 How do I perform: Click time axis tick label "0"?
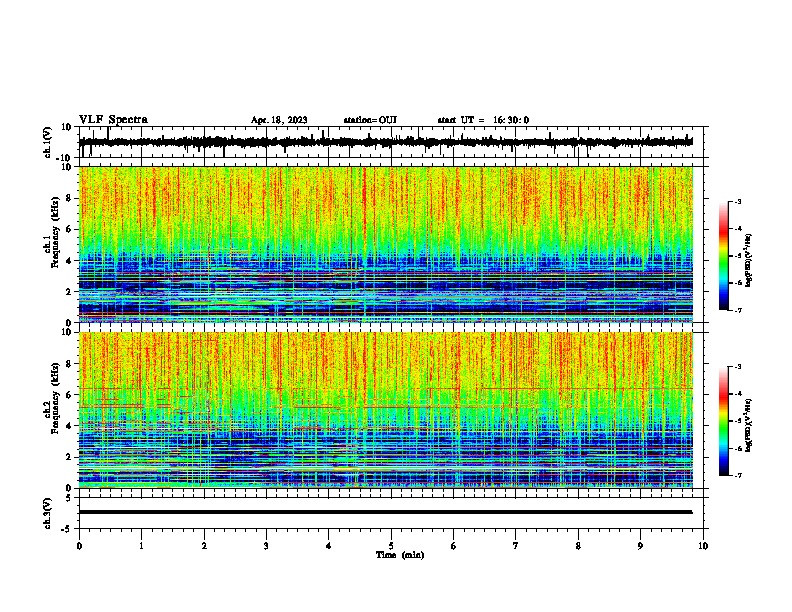tap(79, 546)
